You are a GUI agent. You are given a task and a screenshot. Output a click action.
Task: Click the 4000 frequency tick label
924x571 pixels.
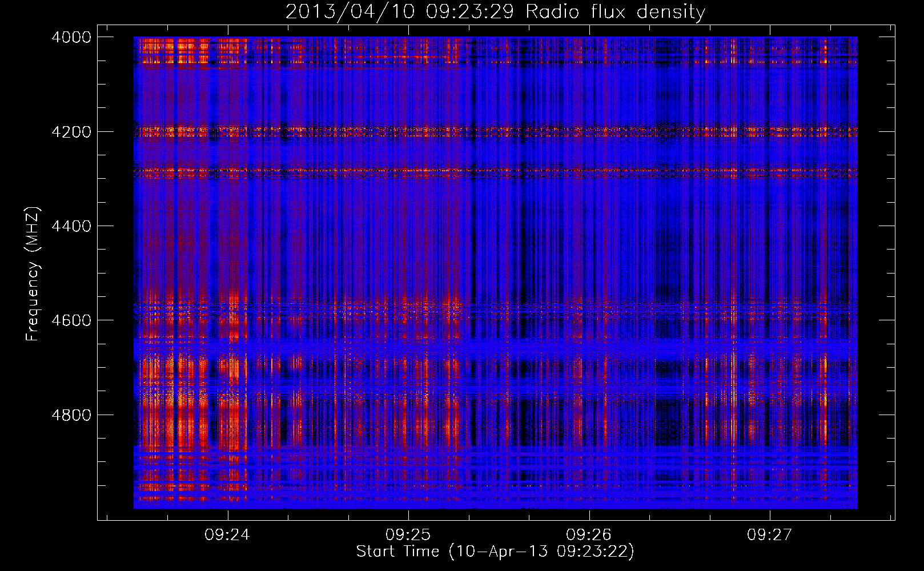pyautogui.click(x=71, y=37)
